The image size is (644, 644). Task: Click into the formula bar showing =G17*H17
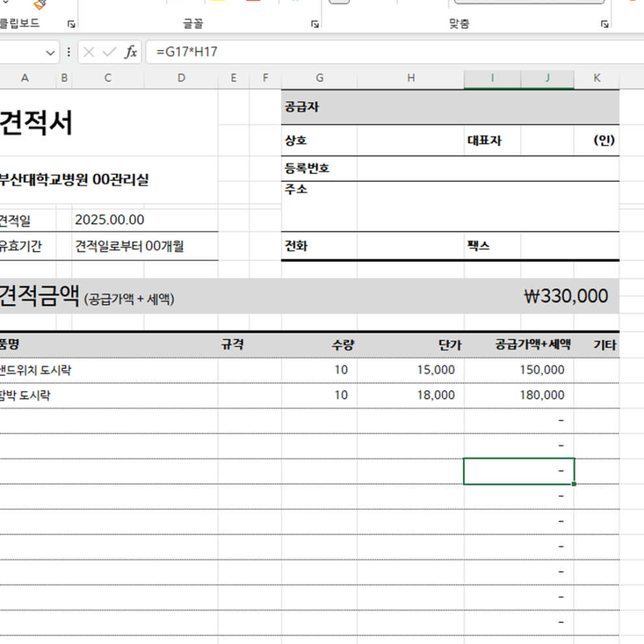(390, 52)
